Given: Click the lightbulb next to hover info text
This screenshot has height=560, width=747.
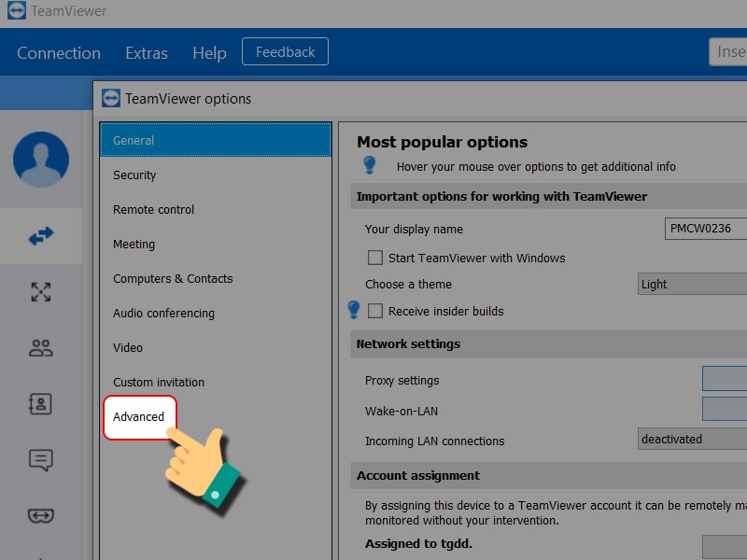Looking at the screenshot, I should tap(370, 165).
